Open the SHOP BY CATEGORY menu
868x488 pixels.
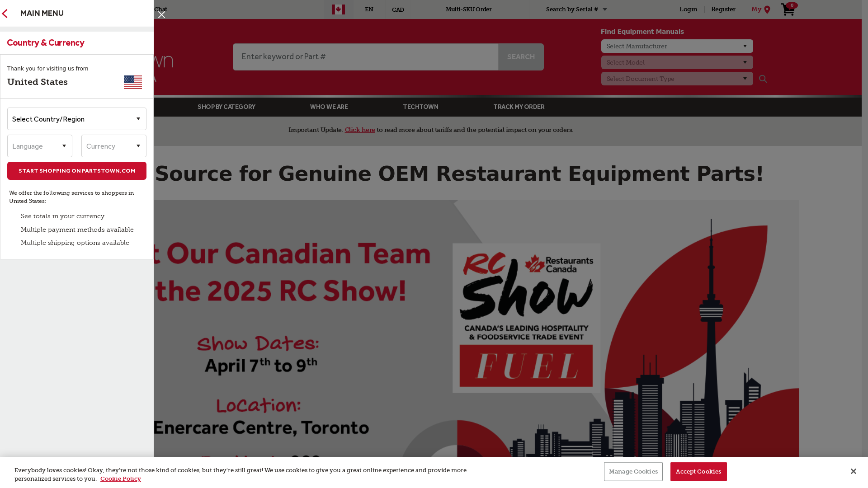pyautogui.click(x=226, y=107)
